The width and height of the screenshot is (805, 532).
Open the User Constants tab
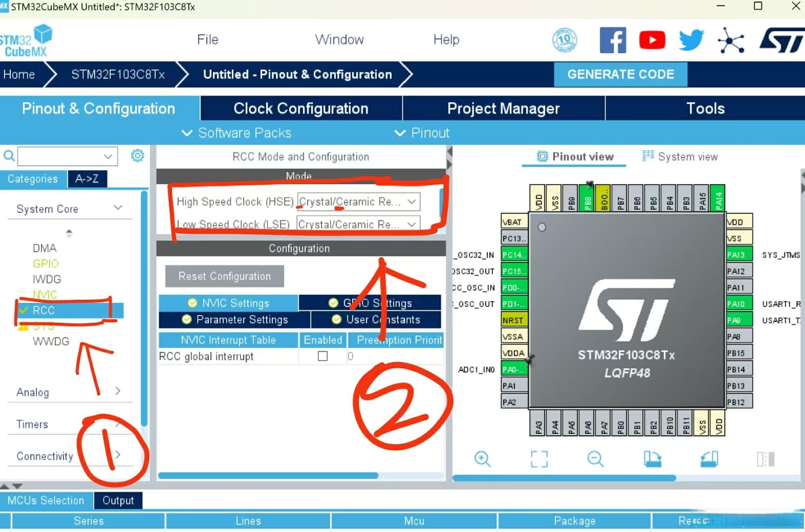coord(376,320)
